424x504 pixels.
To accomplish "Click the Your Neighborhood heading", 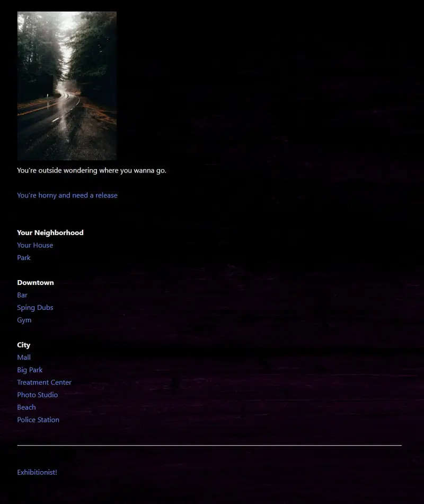I will pyautogui.click(x=50, y=233).
